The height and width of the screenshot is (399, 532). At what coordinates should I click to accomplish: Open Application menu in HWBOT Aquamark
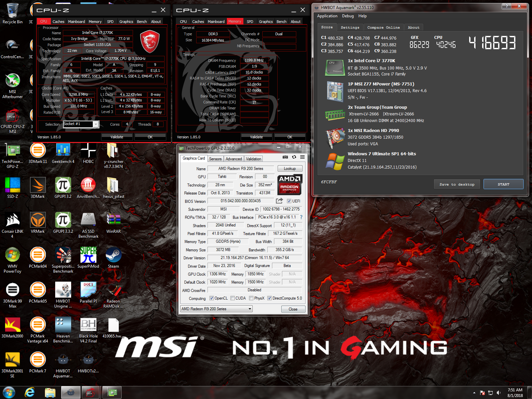click(327, 16)
